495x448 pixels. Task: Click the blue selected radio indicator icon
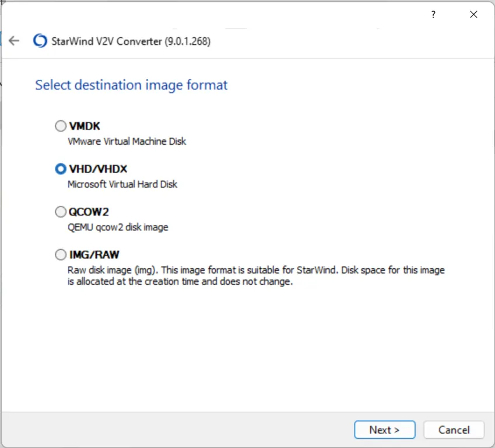[x=61, y=169]
